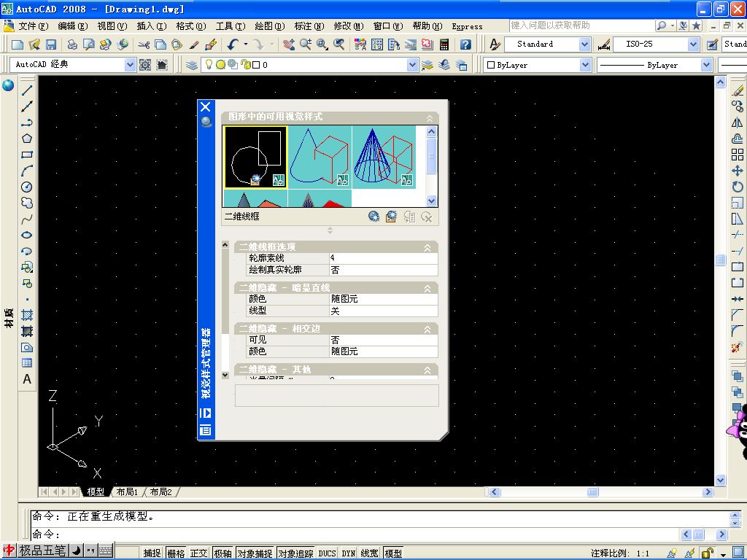Toggle 捕捉 snap mode in status bar
Viewport: 747px width, 560px height.
pyautogui.click(x=152, y=553)
